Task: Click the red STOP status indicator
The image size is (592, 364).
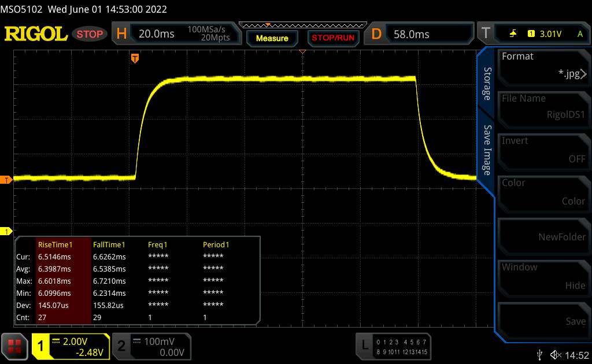Action: pos(90,34)
